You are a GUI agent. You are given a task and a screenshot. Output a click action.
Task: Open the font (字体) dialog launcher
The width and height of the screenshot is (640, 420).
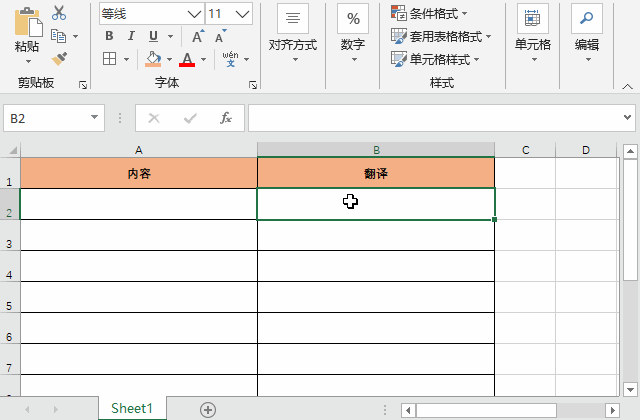pyautogui.click(x=253, y=84)
